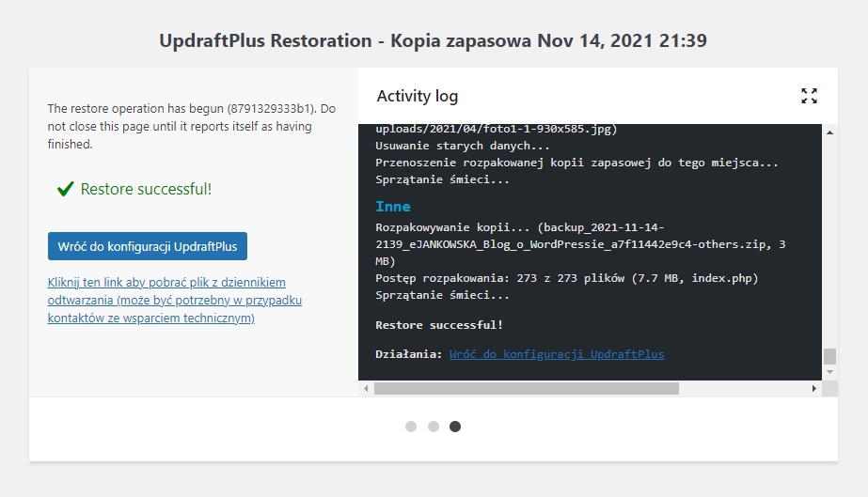Image resolution: width=868 pixels, height=497 pixels.
Task: Click the 'Przenoszenie rozpakowanej kopii zapasowej' line
Action: 576,163
